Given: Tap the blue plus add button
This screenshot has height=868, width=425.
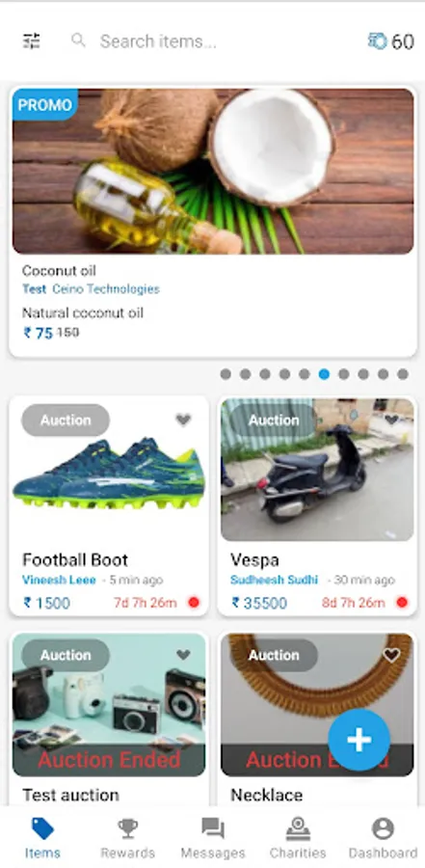Looking at the screenshot, I should [359, 740].
